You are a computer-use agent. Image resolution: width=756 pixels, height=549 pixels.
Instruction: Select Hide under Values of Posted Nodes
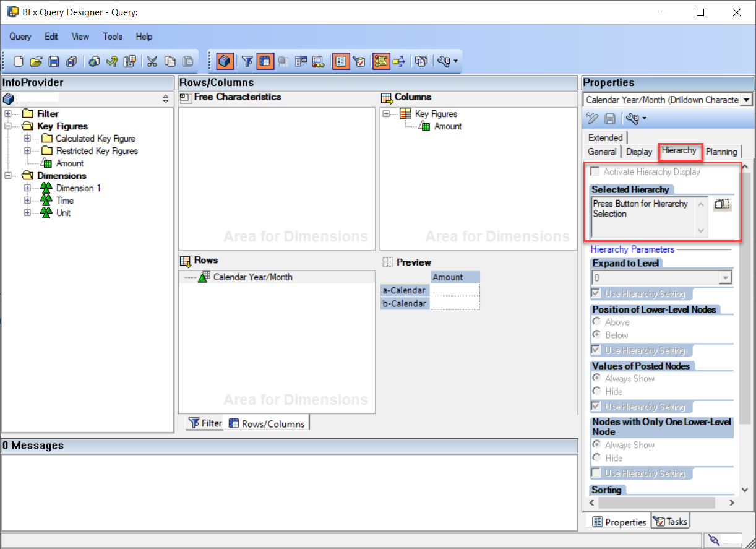(x=596, y=391)
